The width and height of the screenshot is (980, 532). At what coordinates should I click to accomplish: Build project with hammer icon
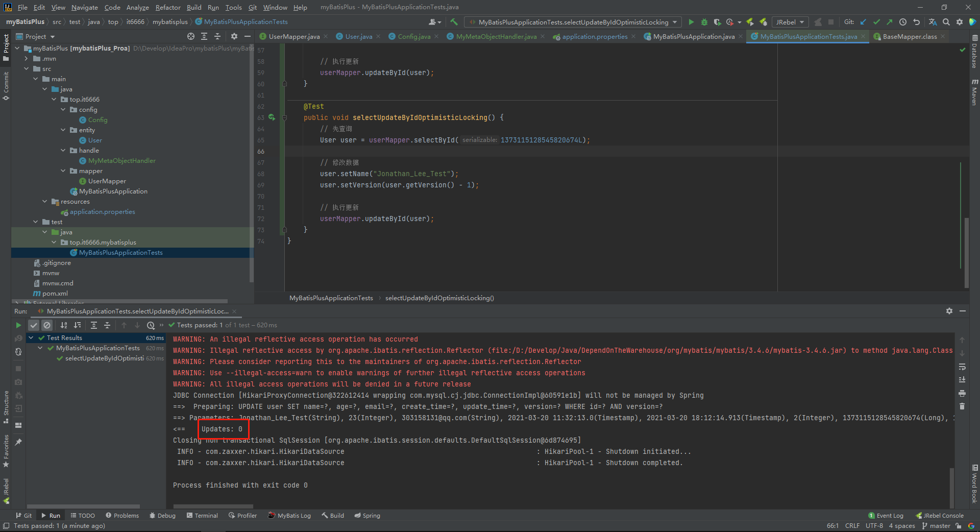(x=454, y=22)
